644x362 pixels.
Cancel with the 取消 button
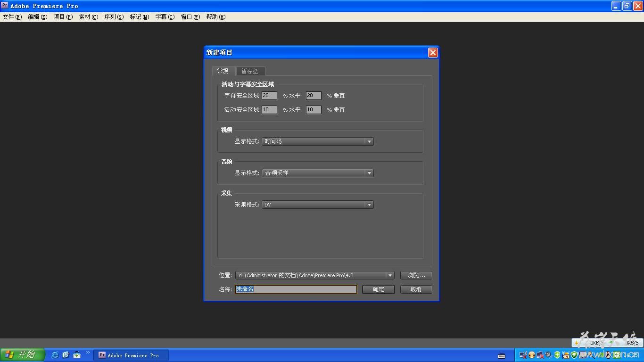click(x=416, y=289)
